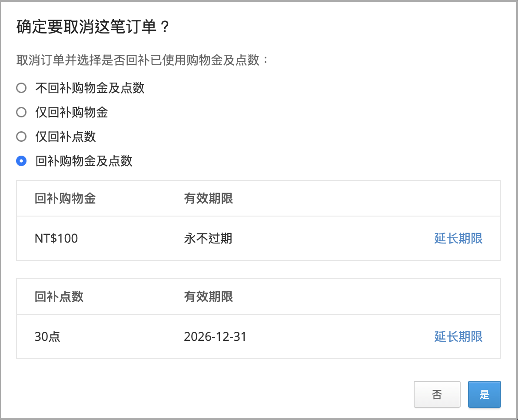
Task: Open 延长期限 link for 30点 row
Action: (x=458, y=337)
